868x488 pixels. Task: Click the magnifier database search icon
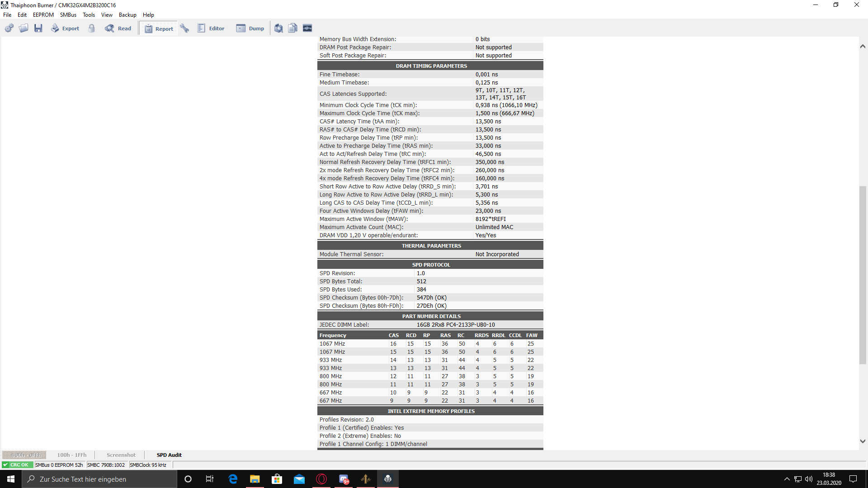pos(278,28)
